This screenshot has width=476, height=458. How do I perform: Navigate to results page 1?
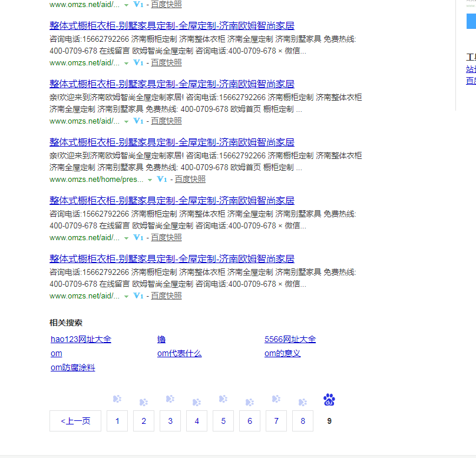117,421
